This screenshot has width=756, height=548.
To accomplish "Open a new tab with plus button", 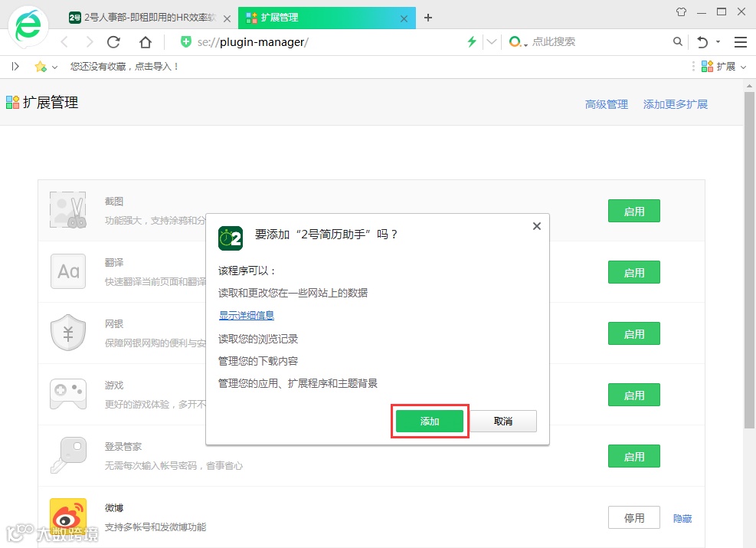I will [428, 18].
